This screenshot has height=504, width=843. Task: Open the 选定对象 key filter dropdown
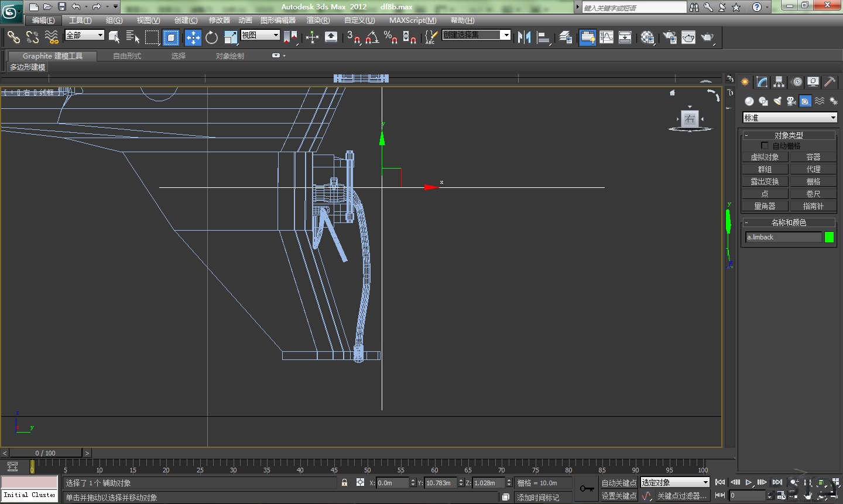coord(675,482)
